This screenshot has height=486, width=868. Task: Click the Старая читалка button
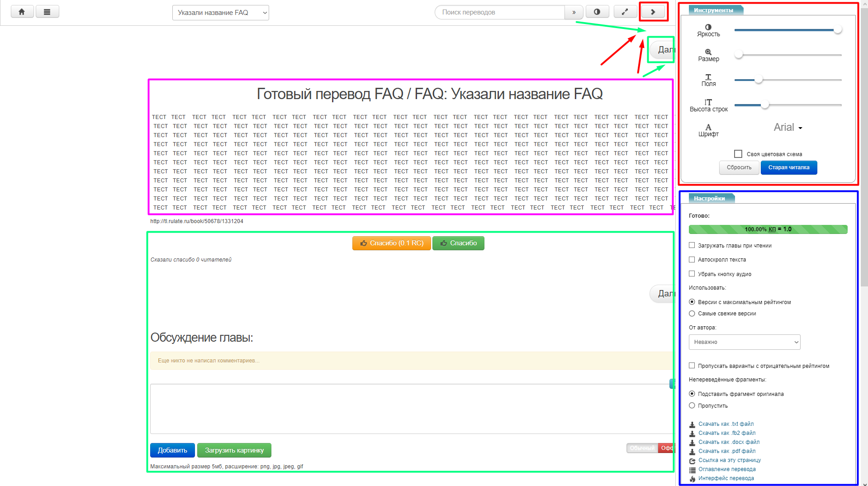[788, 167]
